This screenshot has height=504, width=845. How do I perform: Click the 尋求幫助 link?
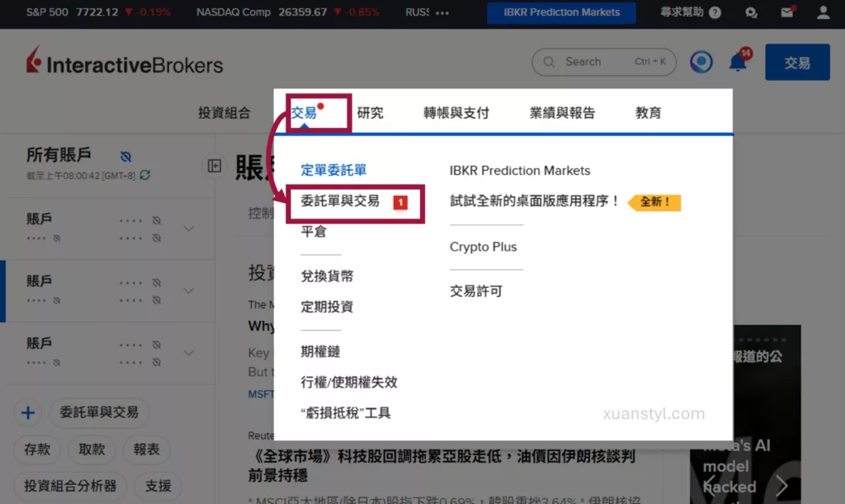click(x=682, y=12)
